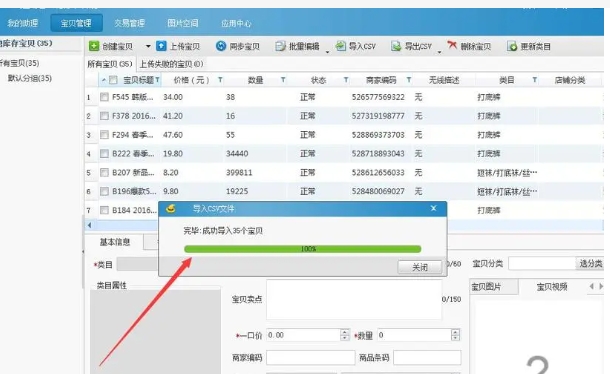
Task: Close the 导入CSV文件 dialog with the X
Action: tap(434, 208)
